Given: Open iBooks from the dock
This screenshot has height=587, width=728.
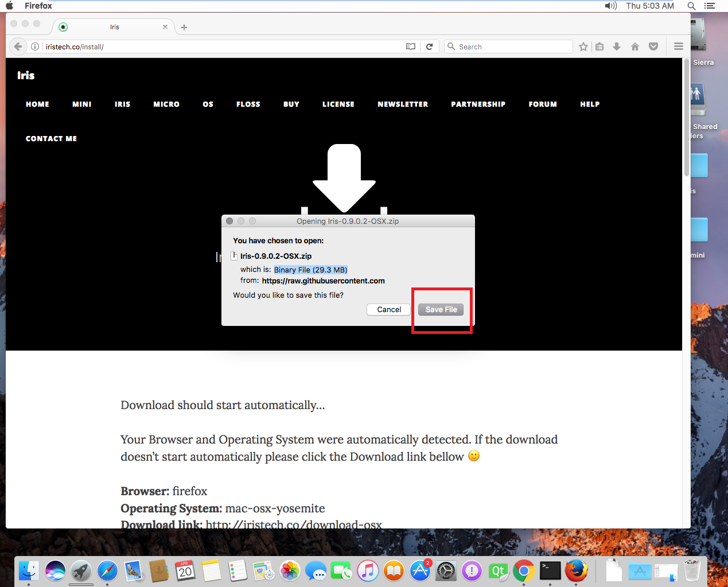Looking at the screenshot, I should (x=394, y=571).
